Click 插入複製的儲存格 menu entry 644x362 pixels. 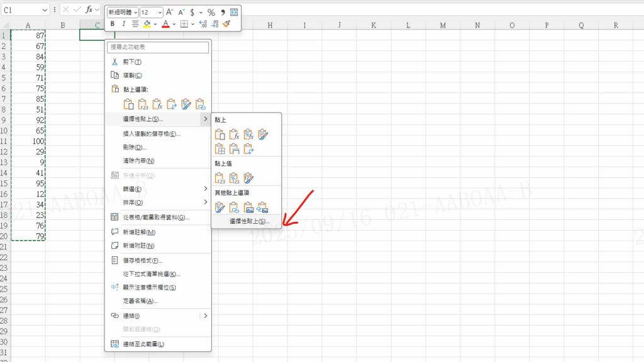(152, 133)
